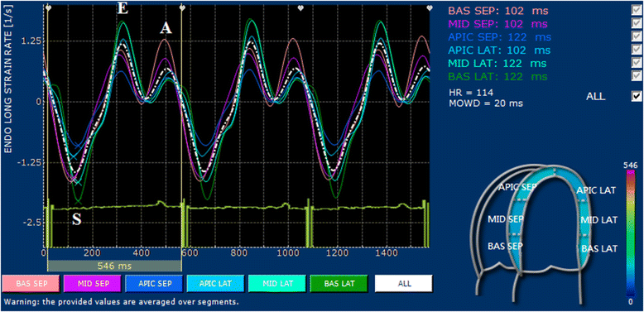Uncheck the ALL segments checkbox
The image size is (644, 312).
(x=637, y=96)
